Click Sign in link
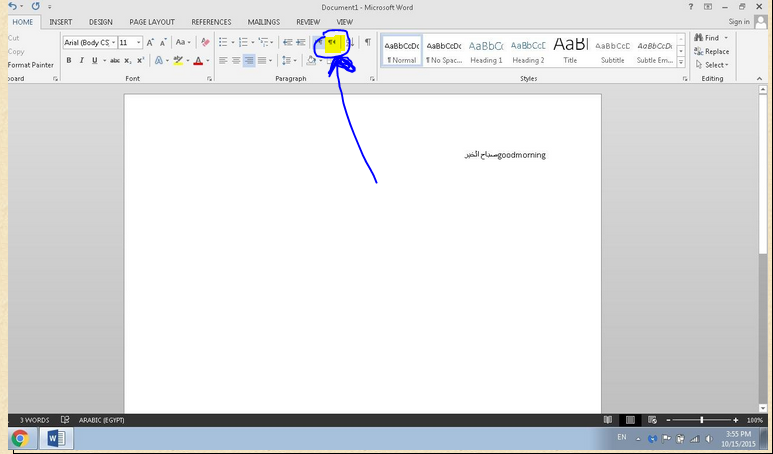Screen dimensions: 773x454 coord(739,21)
